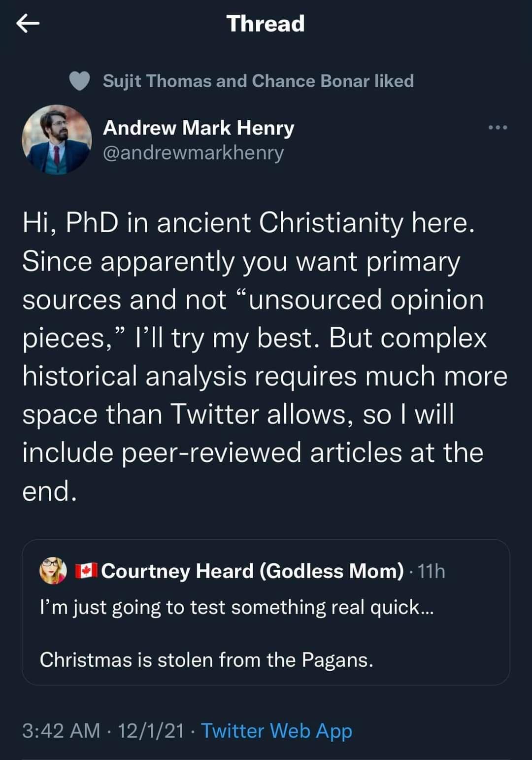
Task: Open Andrew Mark Henry's profile picture
Action: 57,139
